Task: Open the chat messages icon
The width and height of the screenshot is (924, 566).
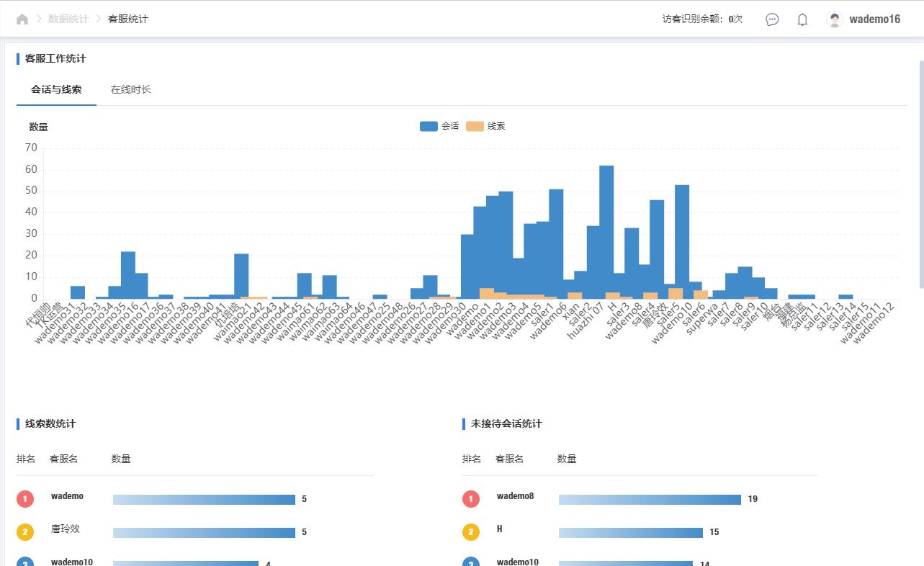Action: point(772,19)
